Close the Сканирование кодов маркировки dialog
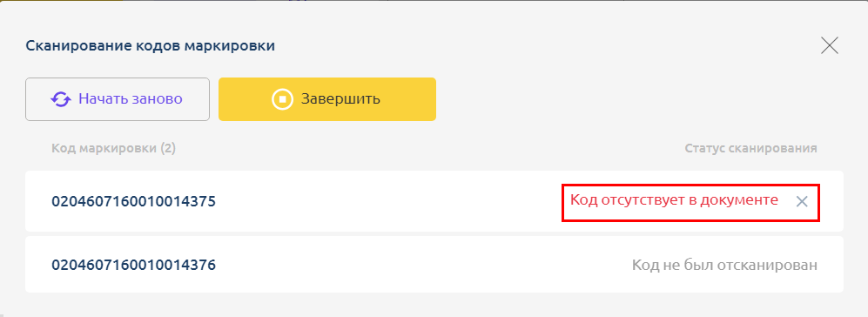 click(829, 45)
